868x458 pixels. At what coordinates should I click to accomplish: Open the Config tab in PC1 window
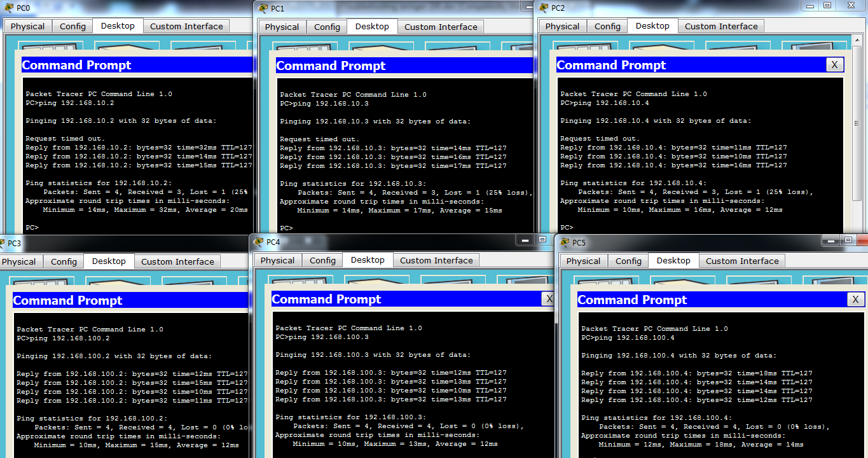pyautogui.click(x=327, y=27)
